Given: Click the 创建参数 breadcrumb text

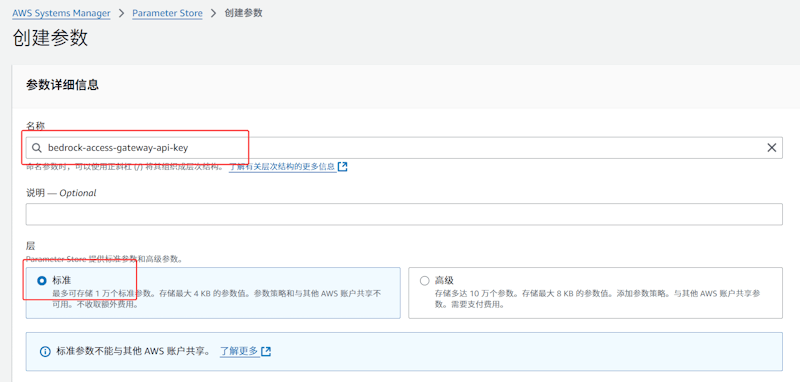Looking at the screenshot, I should pyautogui.click(x=243, y=13).
